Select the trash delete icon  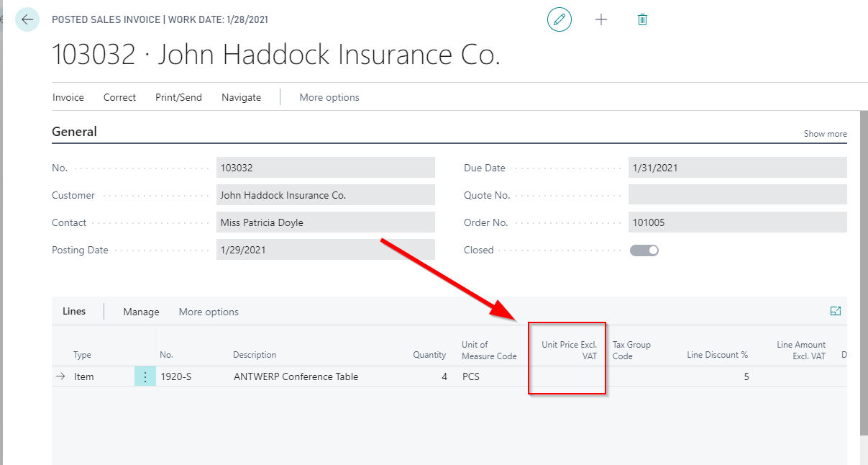coord(642,19)
